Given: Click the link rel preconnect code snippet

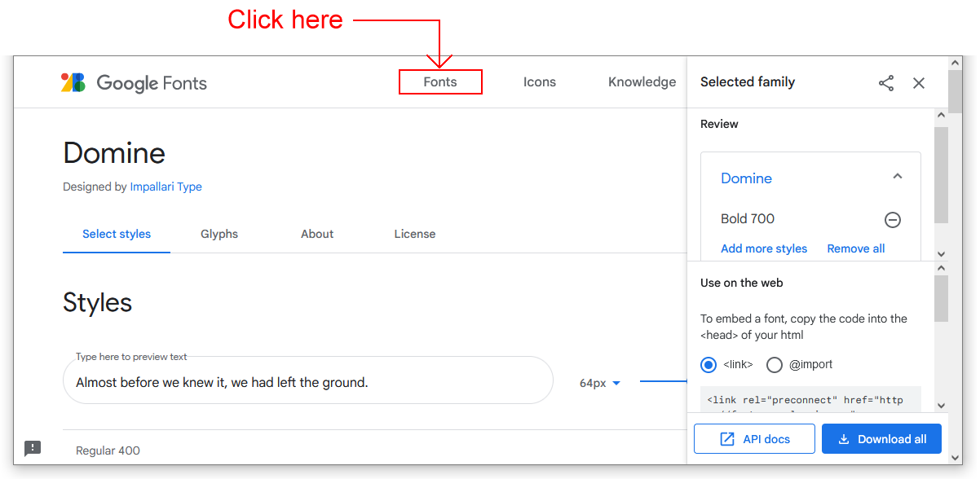Looking at the screenshot, I should pyautogui.click(x=810, y=399).
